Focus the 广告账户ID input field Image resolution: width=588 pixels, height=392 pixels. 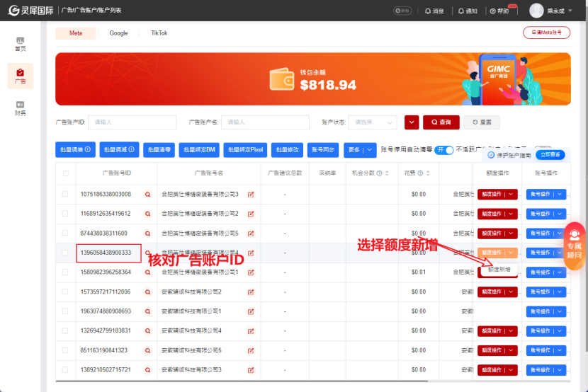(x=132, y=122)
